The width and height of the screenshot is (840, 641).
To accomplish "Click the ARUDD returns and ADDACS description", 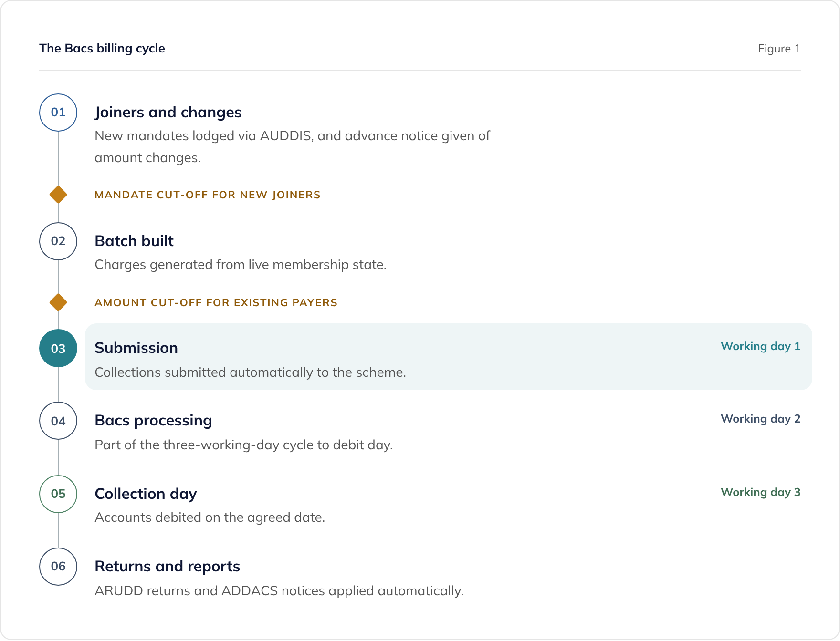I will (x=279, y=591).
